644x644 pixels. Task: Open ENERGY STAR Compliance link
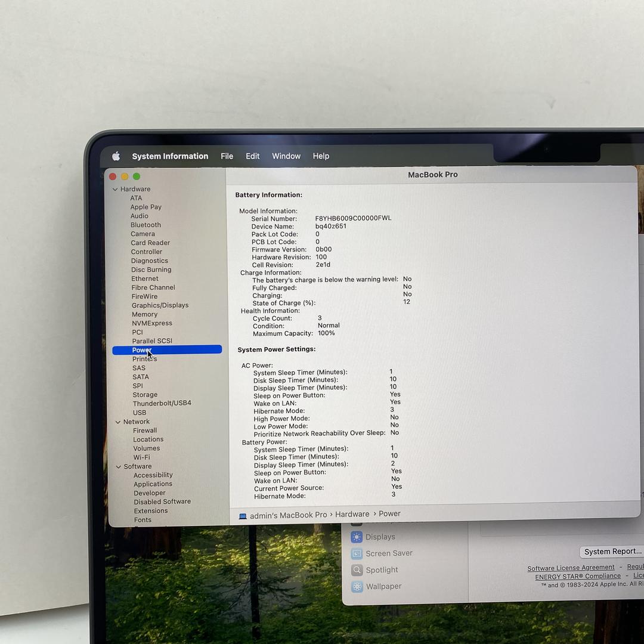(x=577, y=576)
